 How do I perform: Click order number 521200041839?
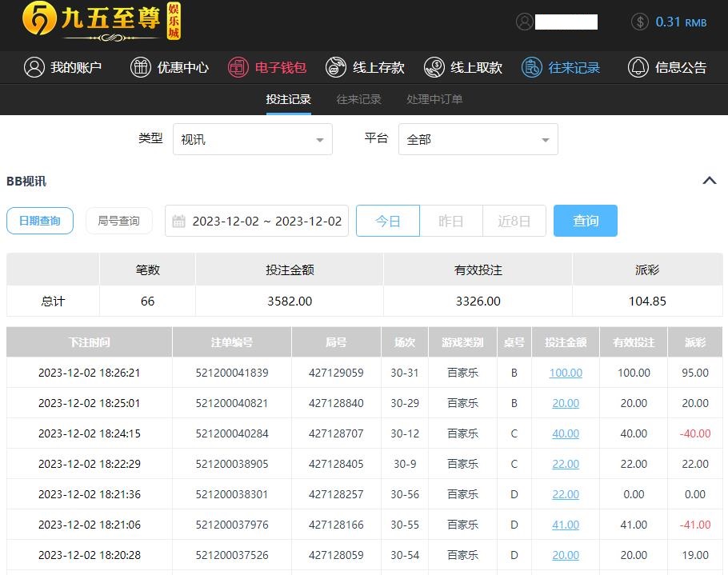pyautogui.click(x=232, y=373)
